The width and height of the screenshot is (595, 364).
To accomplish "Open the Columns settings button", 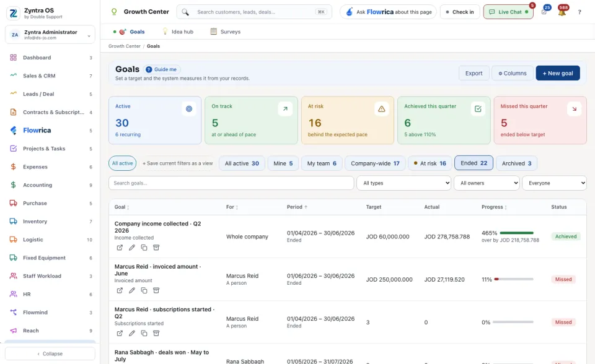I will 513,73.
